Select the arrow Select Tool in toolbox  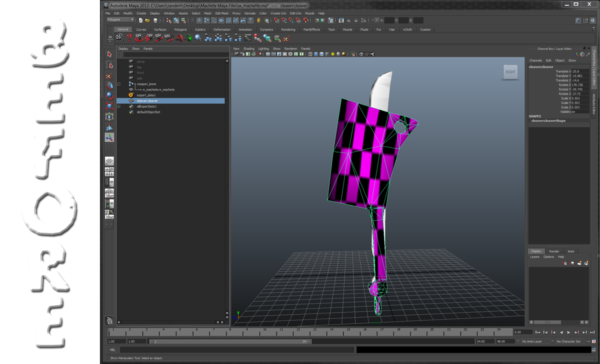(x=109, y=54)
